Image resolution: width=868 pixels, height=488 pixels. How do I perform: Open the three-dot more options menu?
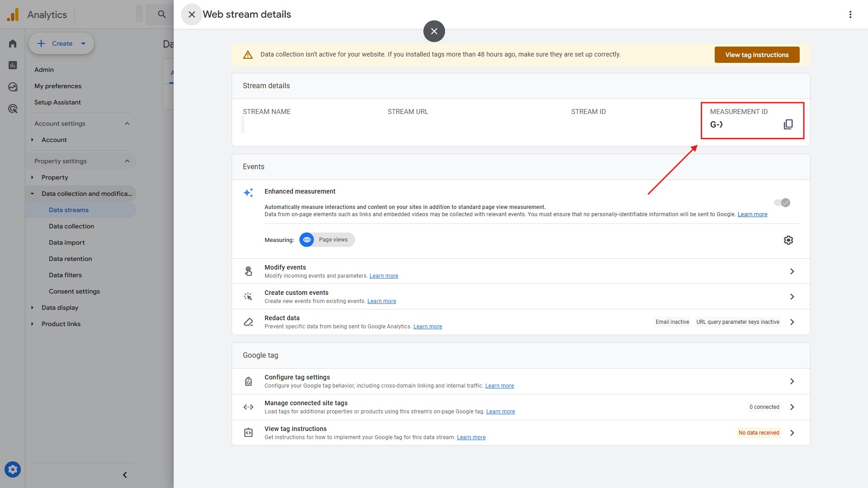(x=850, y=14)
